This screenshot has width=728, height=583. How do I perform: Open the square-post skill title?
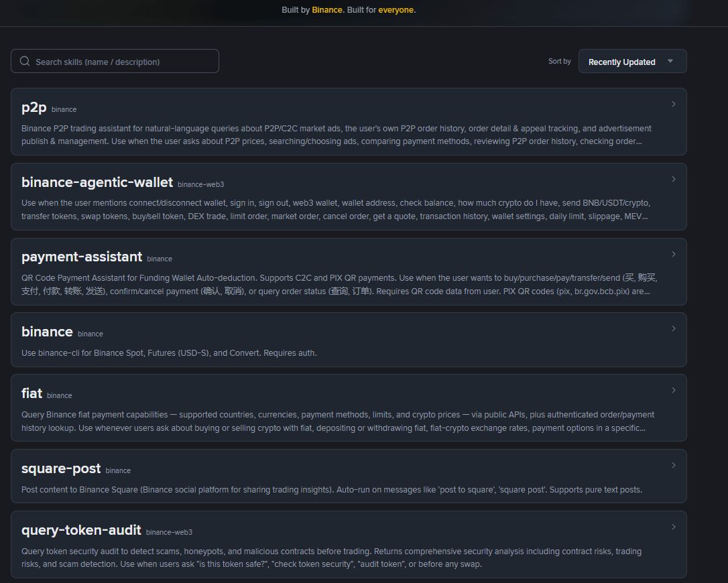coord(61,469)
